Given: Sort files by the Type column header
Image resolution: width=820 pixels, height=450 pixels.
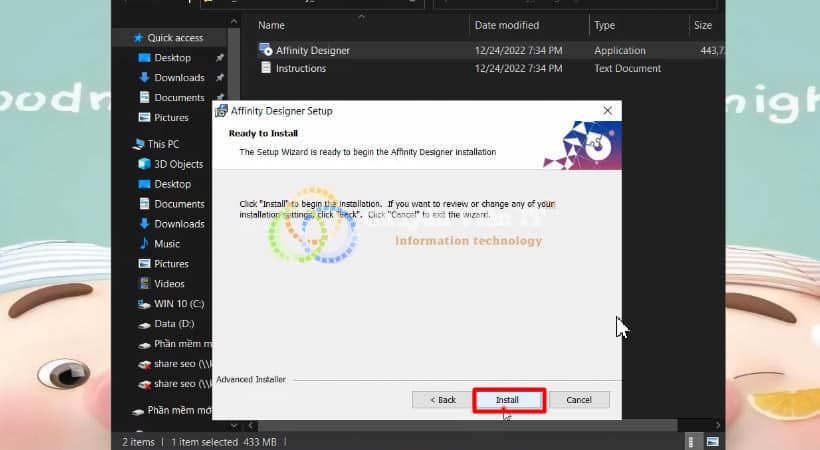Looking at the screenshot, I should [604, 25].
